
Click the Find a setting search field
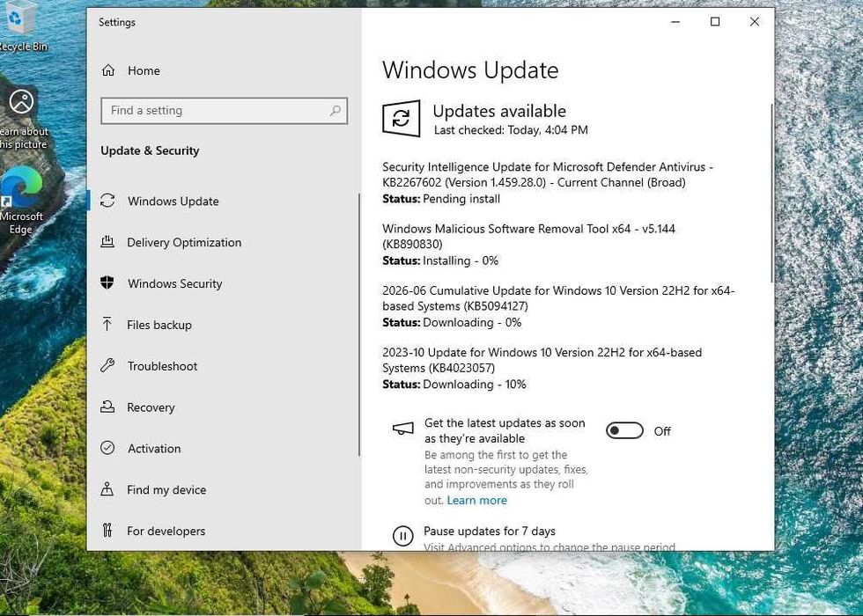(x=224, y=111)
